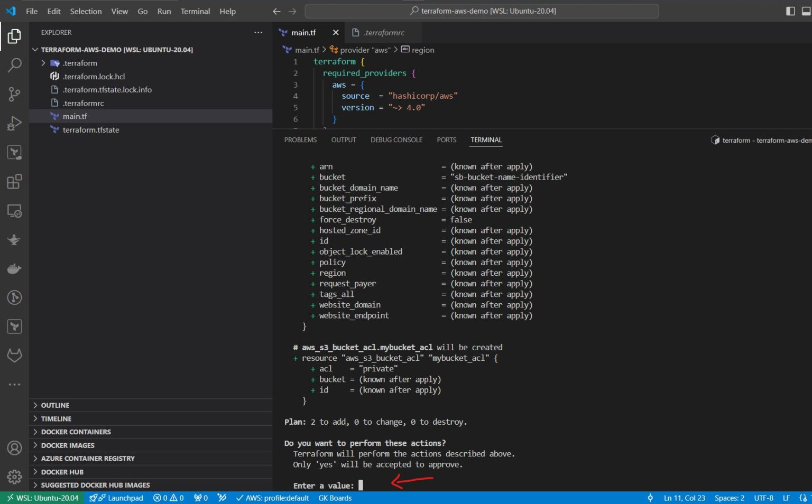Open Run and Debug view icon
812x504 pixels.
[14, 124]
